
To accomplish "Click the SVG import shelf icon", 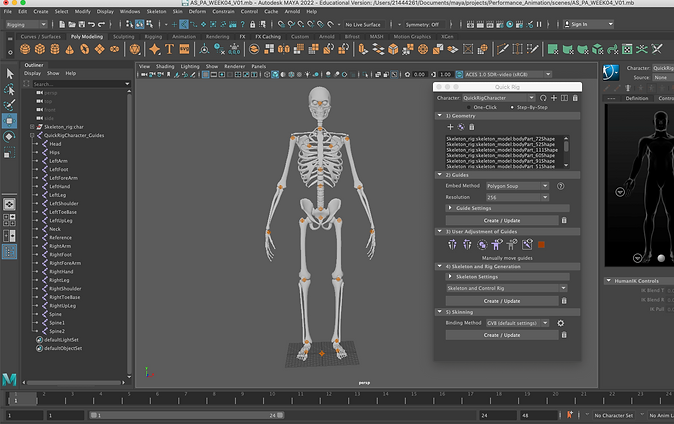I will [x=184, y=49].
